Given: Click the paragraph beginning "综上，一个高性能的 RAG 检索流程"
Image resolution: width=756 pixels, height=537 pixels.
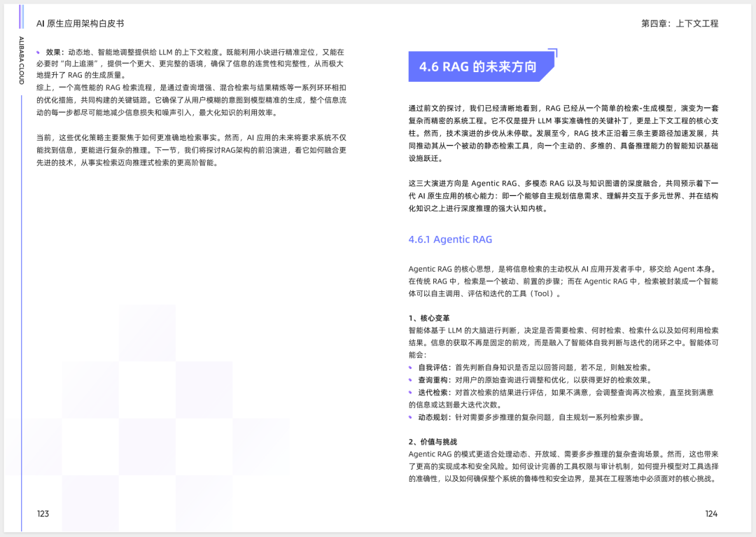Looking at the screenshot, I should (191, 100).
